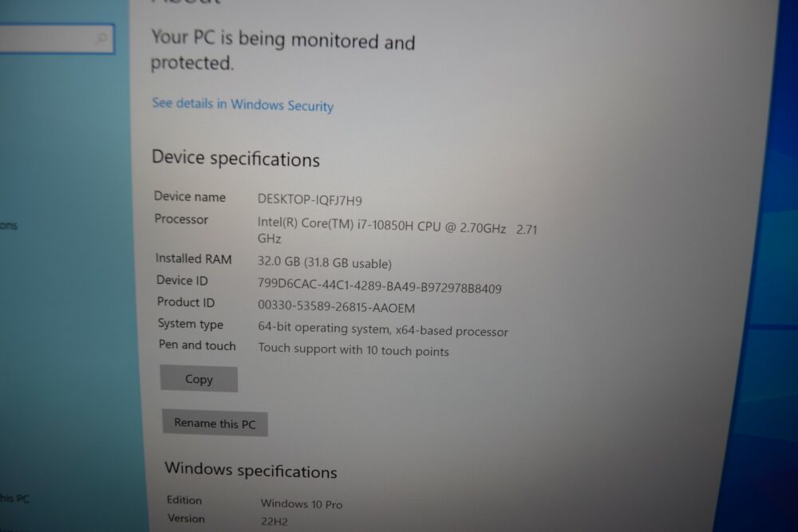Click the Rename this PC button
Image resolution: width=798 pixels, height=532 pixels.
pyautogui.click(x=215, y=424)
